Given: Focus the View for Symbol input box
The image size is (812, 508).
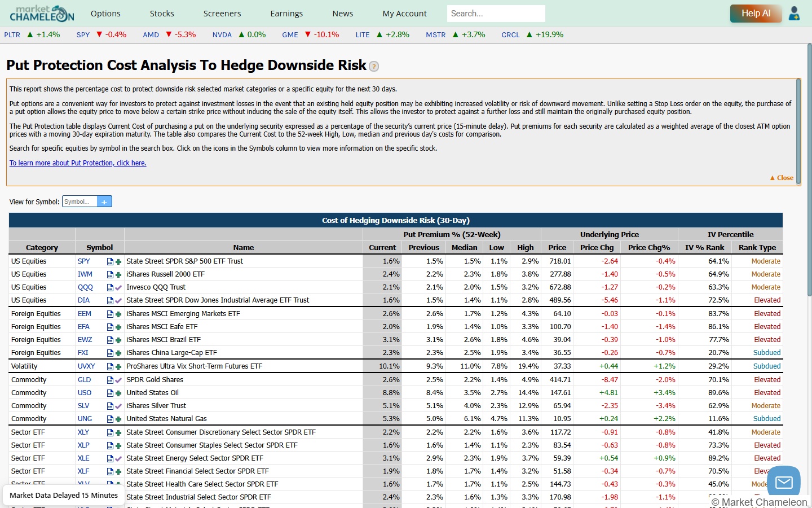Looking at the screenshot, I should pyautogui.click(x=80, y=202).
